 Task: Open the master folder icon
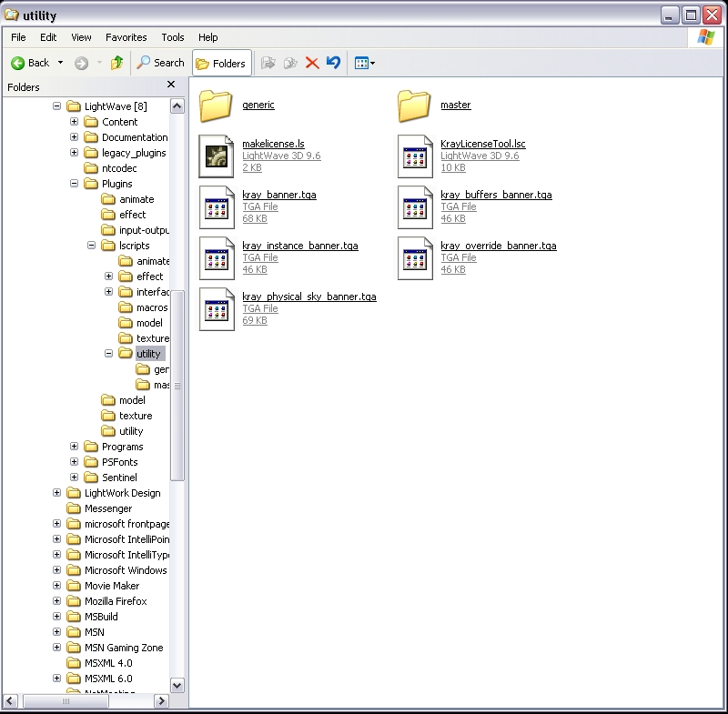point(415,106)
